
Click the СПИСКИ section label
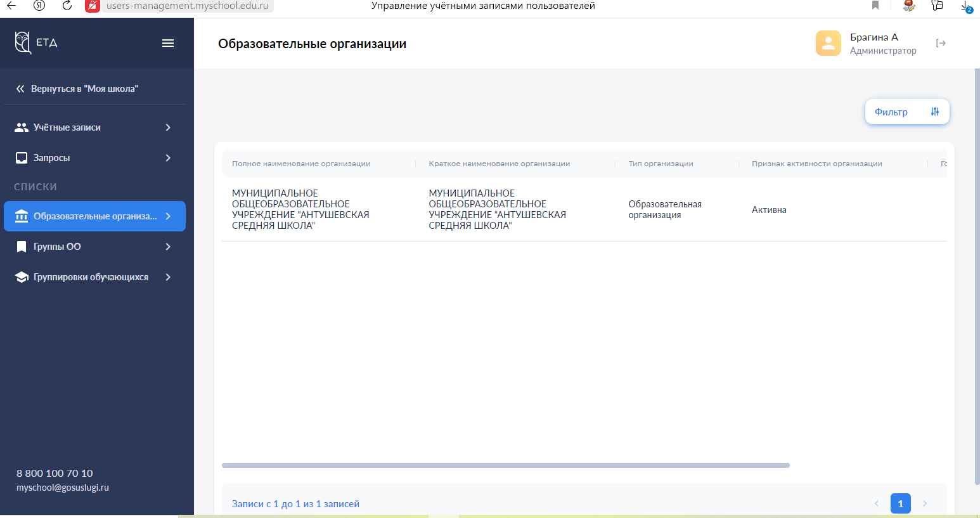35,187
